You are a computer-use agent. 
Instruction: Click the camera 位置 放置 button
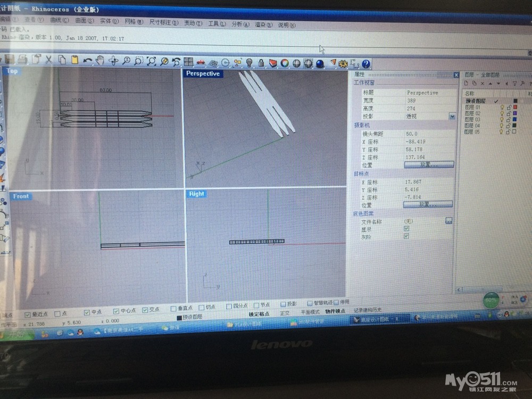(429, 165)
